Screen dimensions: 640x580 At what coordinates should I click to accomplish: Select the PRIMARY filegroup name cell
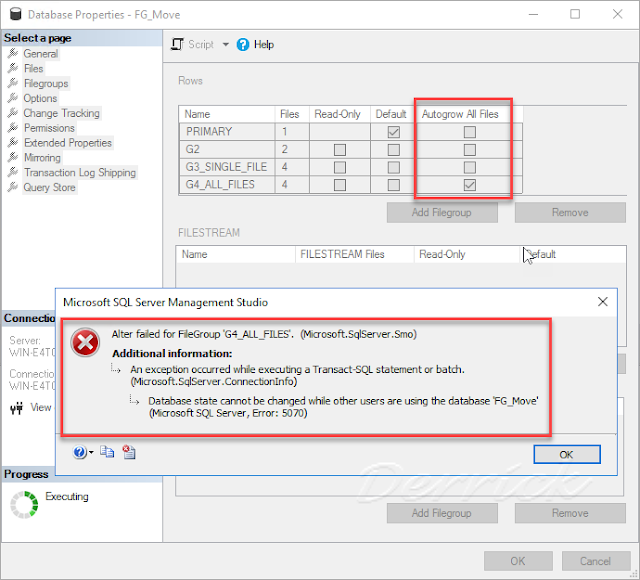(227, 131)
